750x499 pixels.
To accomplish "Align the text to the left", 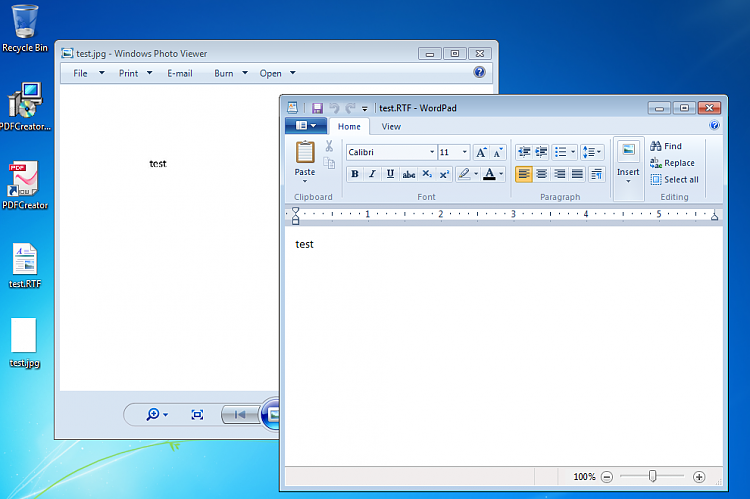I will pyautogui.click(x=524, y=174).
